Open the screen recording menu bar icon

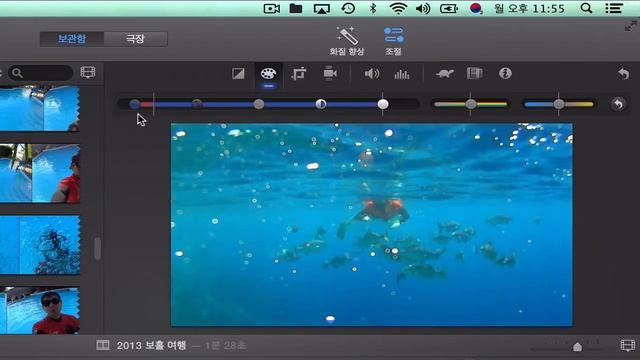(271, 8)
